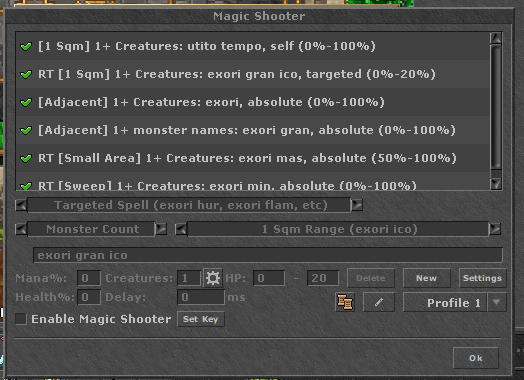The image size is (524, 380).
Task: Click the Creatures count field
Action: tap(189, 278)
